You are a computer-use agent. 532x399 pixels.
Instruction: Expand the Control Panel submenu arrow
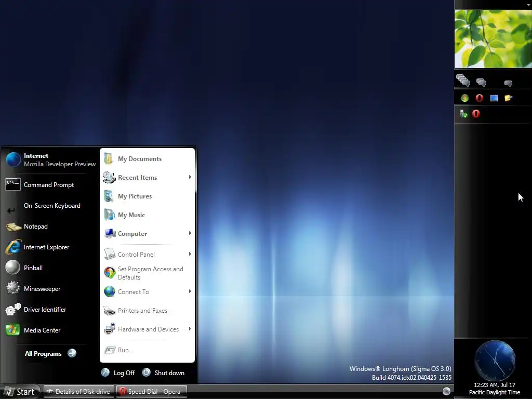click(x=190, y=254)
